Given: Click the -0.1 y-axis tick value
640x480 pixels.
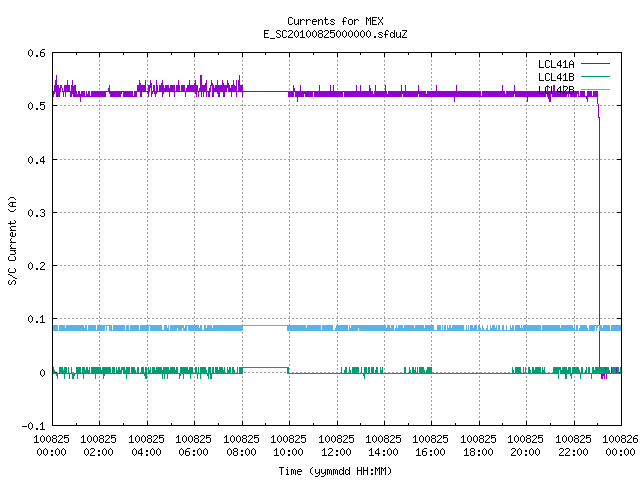Looking at the screenshot, I should click(33, 426).
